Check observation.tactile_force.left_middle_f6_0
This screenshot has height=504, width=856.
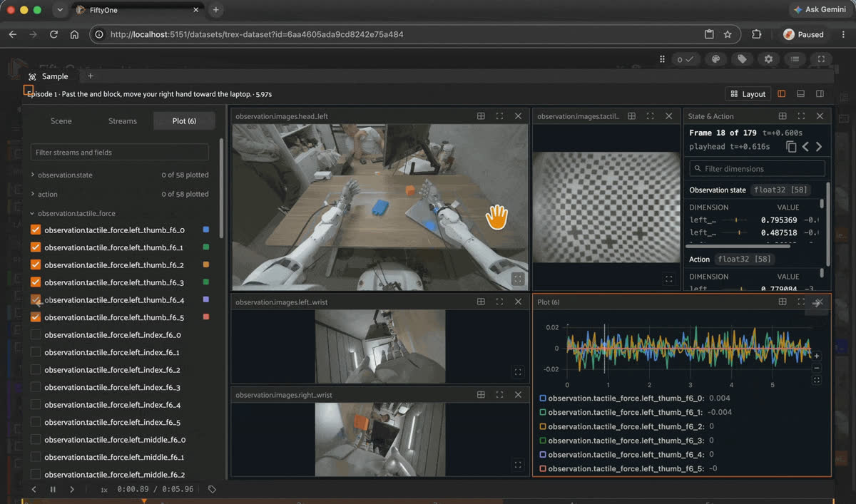[x=36, y=439]
